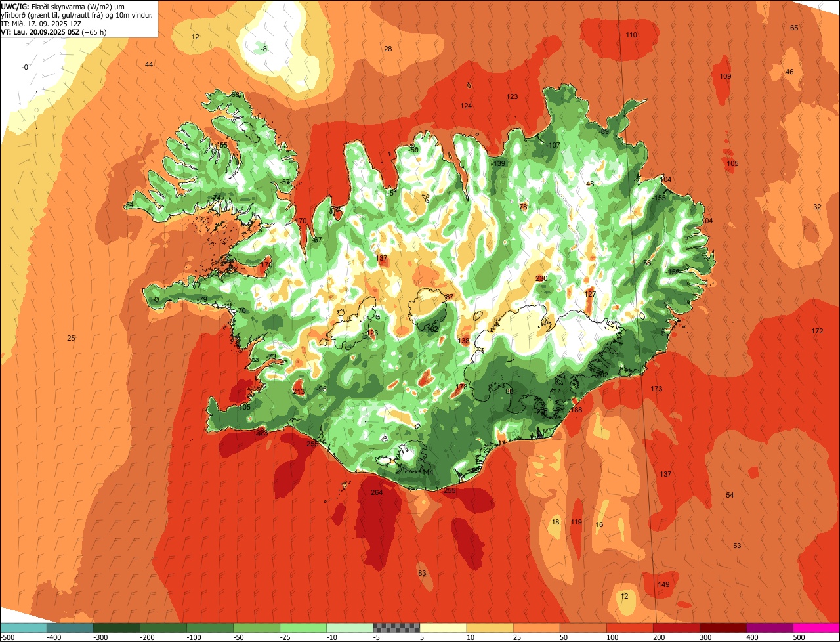Click the legend swatch between 100 and 200
840x642 pixels.
point(629,628)
